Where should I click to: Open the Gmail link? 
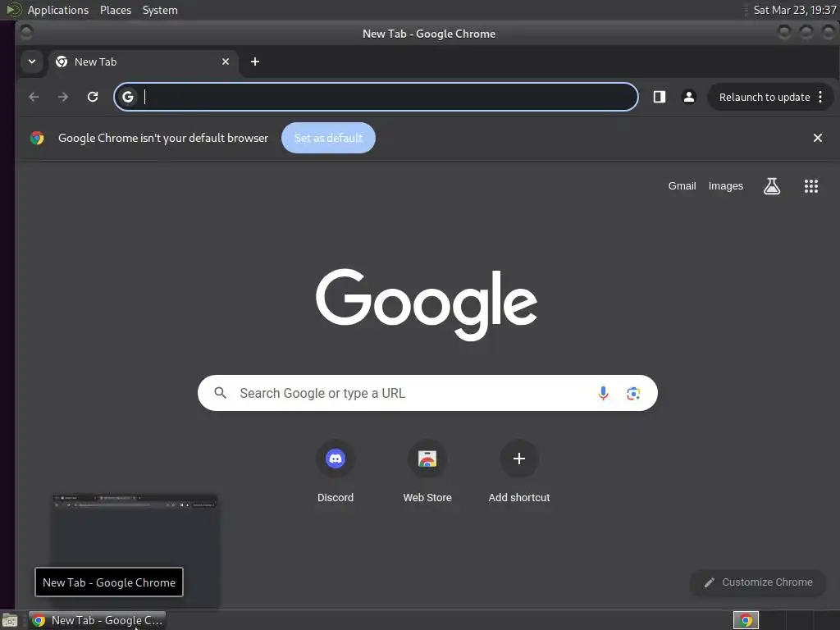click(x=682, y=186)
